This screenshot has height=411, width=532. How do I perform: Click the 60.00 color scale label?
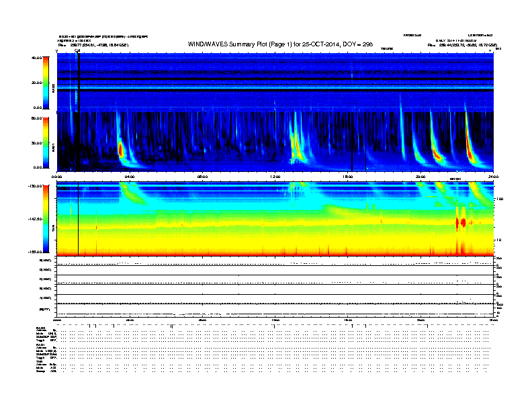point(37,118)
